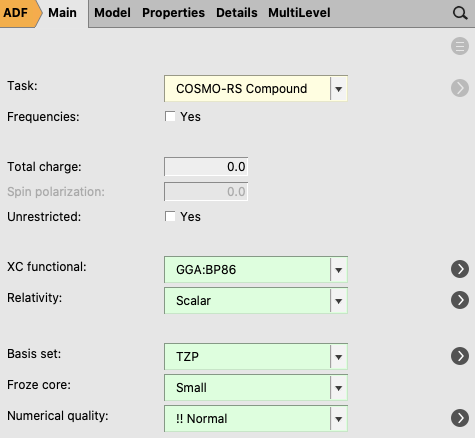The image size is (475, 438).
Task: Click the Task: label
Action: (x=22, y=86)
